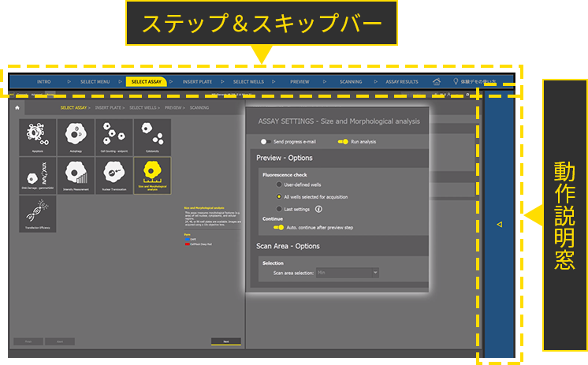Open the Scan area selection dropdown
The image size is (588, 365).
tap(348, 273)
